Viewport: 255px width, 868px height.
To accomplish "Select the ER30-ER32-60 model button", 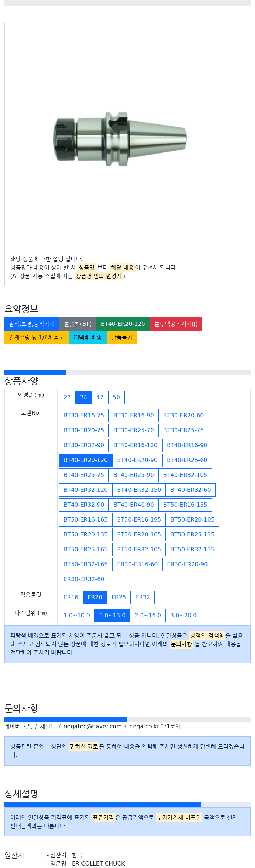I will pos(84,579).
